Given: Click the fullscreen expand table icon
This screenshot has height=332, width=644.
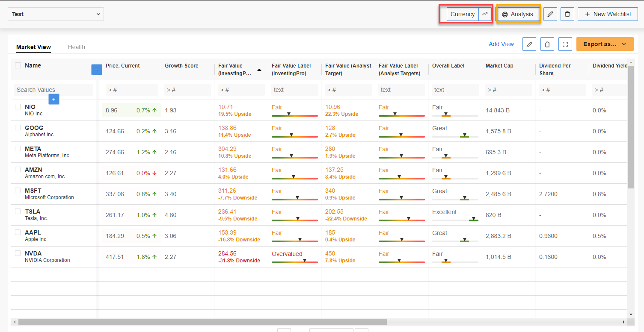Looking at the screenshot, I should tap(565, 44).
